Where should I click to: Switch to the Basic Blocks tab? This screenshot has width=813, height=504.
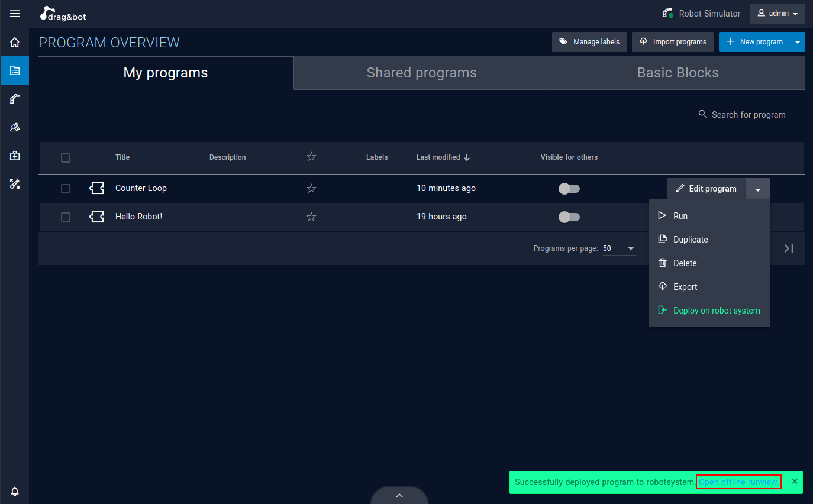tap(677, 73)
